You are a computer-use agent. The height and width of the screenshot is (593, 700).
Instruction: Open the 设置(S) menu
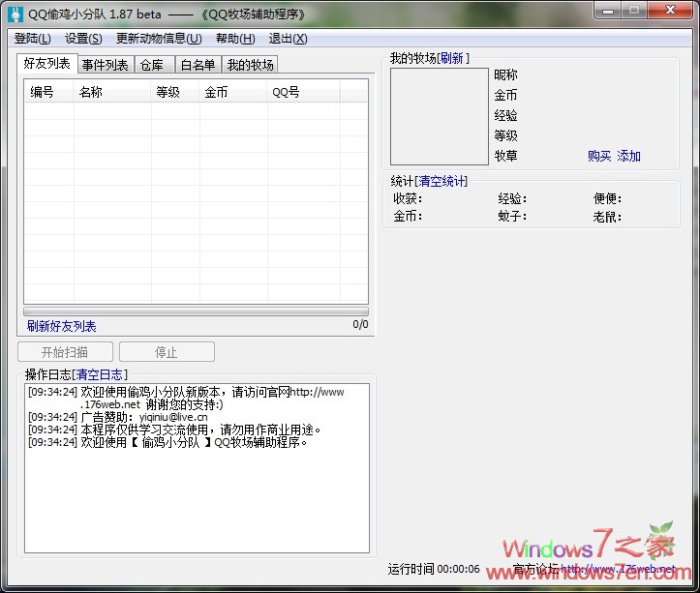[83, 39]
